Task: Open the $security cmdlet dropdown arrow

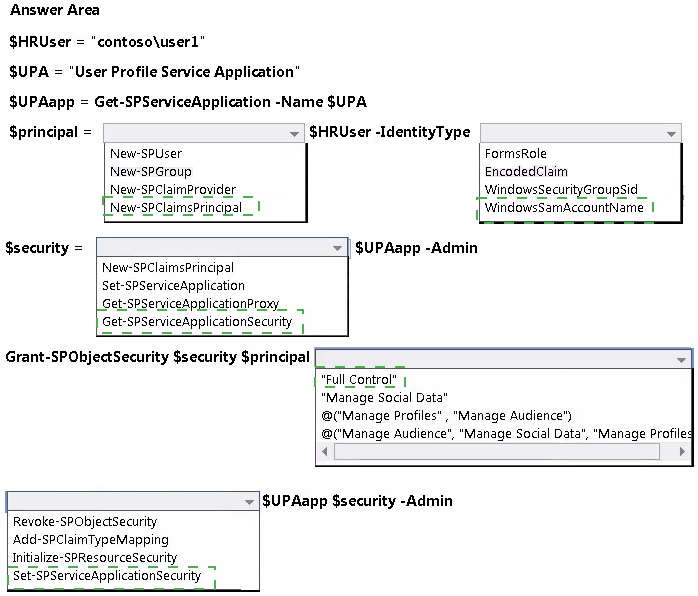Action: click(x=337, y=248)
